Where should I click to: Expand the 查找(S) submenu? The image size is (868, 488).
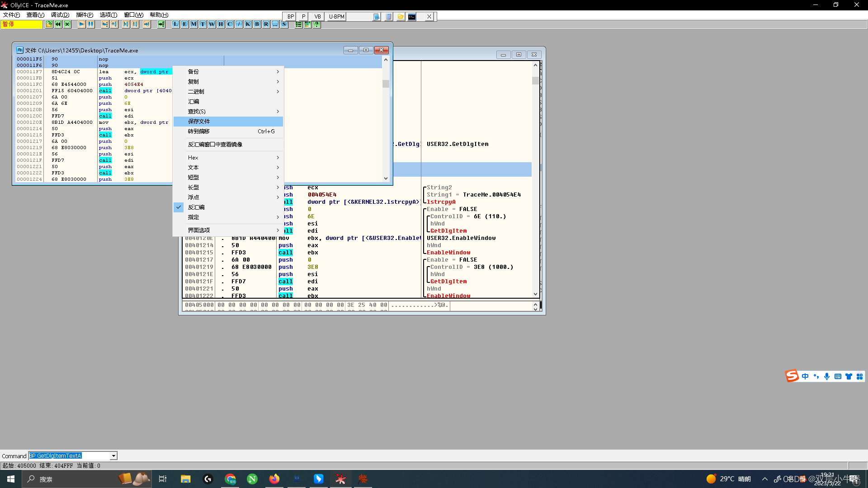(228, 112)
